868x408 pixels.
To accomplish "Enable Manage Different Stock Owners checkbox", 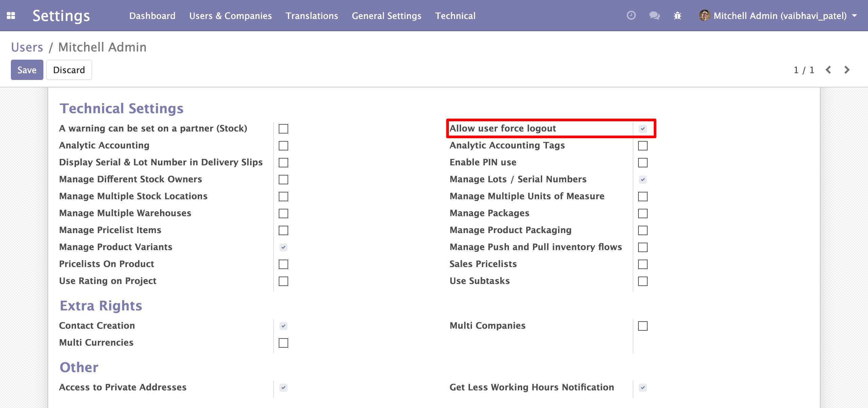I will click(283, 180).
